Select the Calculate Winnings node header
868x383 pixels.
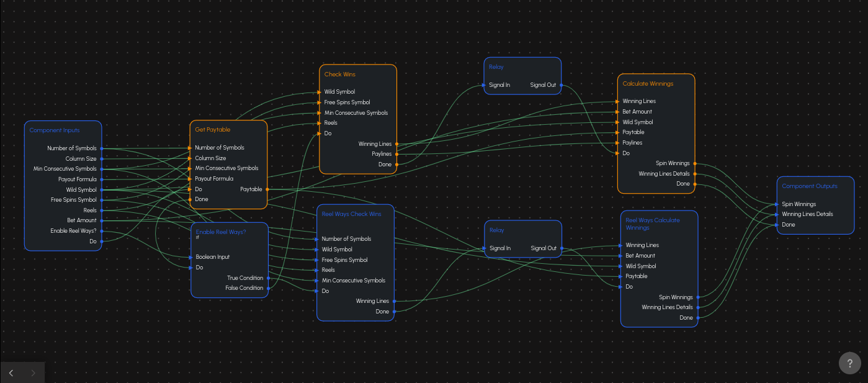tap(648, 84)
